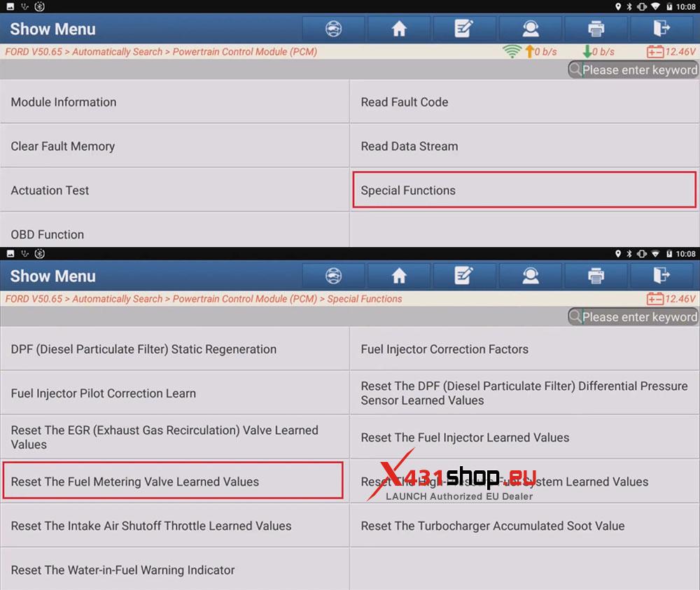Click the vehicle globe icon in top toolbar
The width and height of the screenshot is (700, 590).
pos(333,29)
